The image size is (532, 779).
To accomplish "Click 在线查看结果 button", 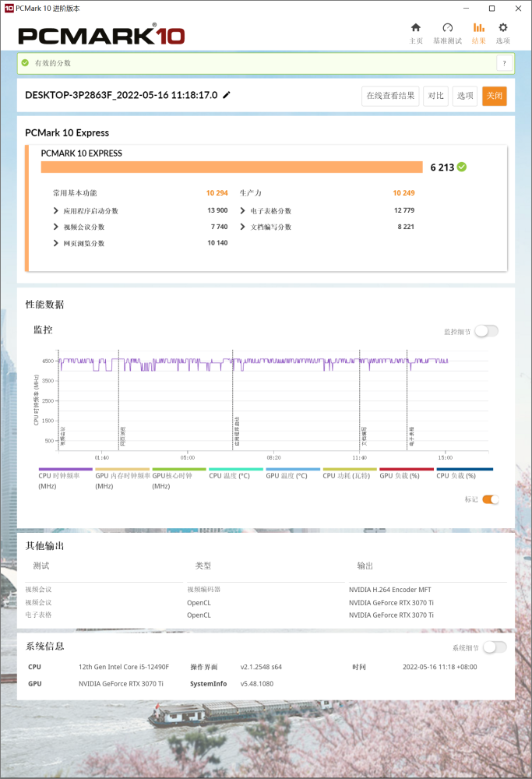I will [x=390, y=96].
